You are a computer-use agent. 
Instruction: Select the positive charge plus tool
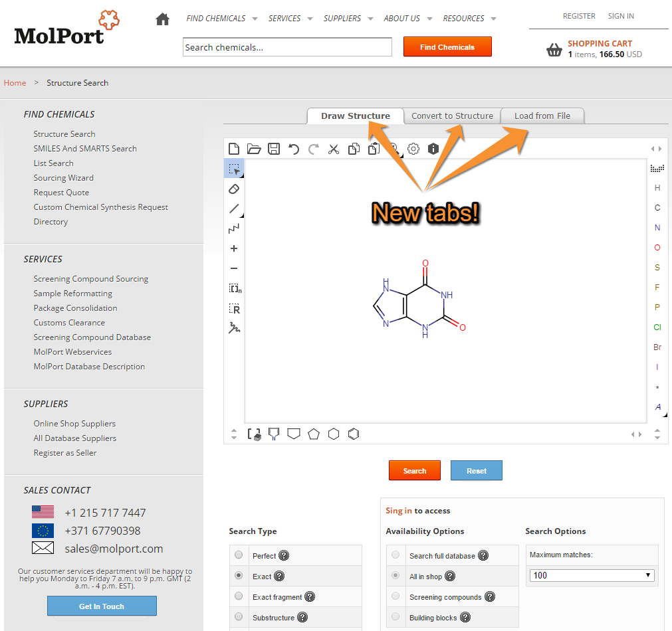point(234,248)
